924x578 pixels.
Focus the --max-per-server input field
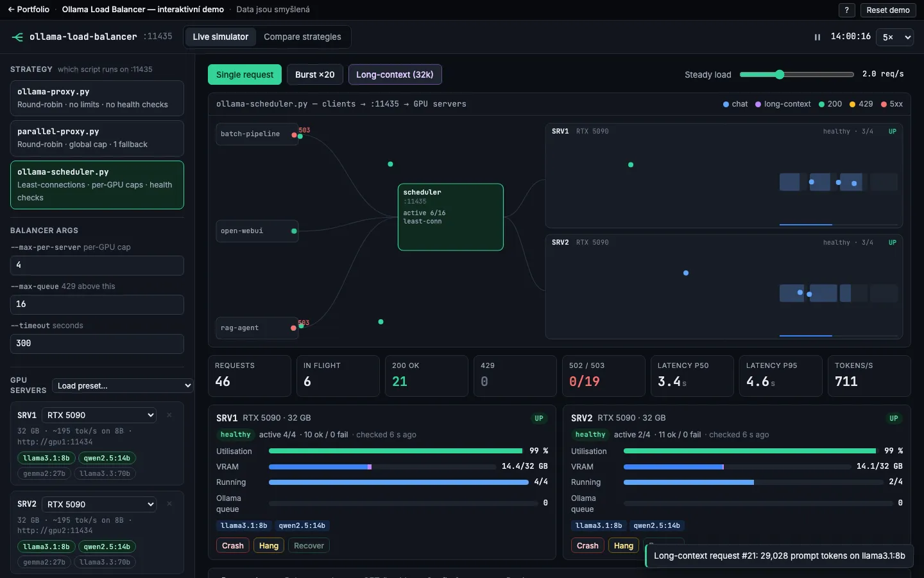pos(97,265)
